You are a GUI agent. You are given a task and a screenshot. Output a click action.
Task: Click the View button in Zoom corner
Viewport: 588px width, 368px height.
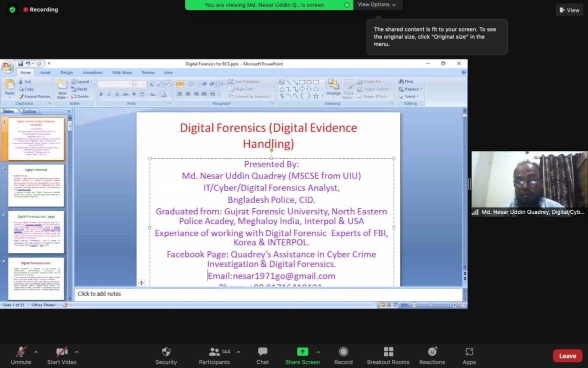(569, 10)
